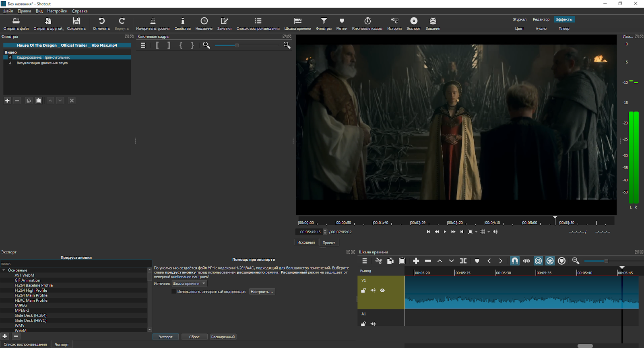This screenshot has height=348, width=644.
Task: Ripple delete with timeline minus icon
Action: 428,261
